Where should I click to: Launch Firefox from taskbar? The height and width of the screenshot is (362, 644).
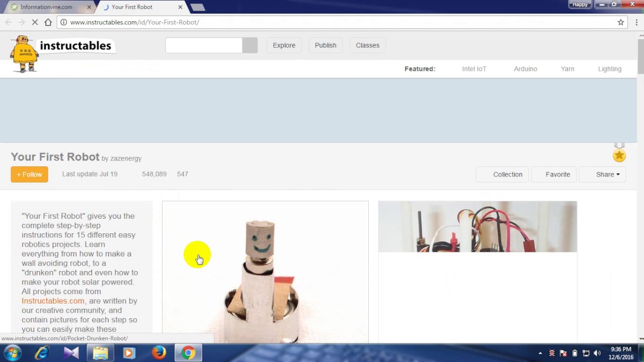(x=158, y=353)
